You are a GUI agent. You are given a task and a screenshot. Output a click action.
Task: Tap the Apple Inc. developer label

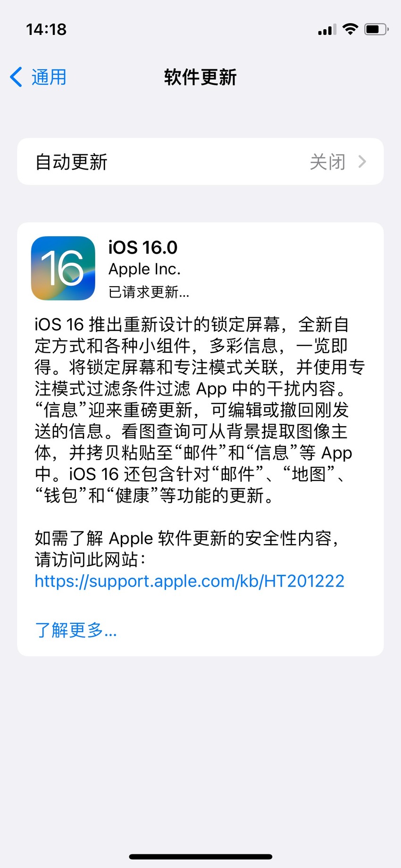click(144, 269)
